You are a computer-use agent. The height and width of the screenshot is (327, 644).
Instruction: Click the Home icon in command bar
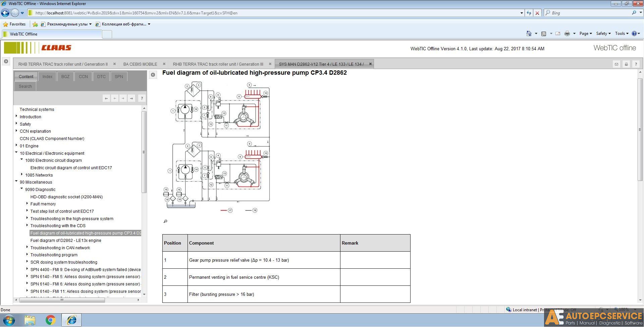pos(529,34)
